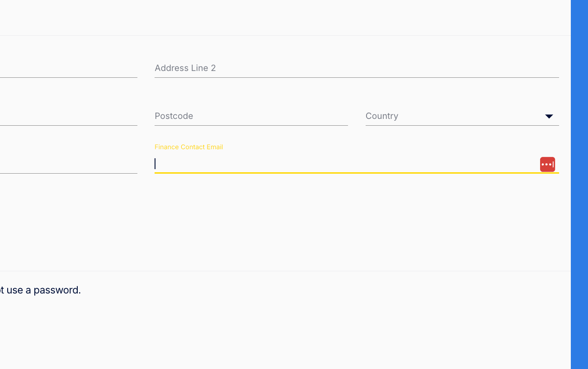
Task: Focus the Address Line 2 input
Action: pos(357,68)
